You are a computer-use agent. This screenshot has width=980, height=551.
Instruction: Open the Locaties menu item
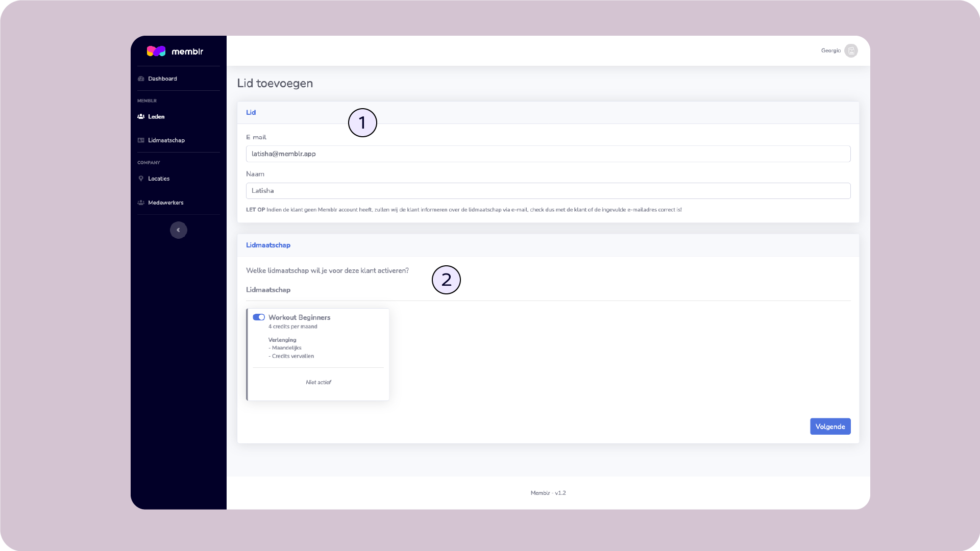click(x=159, y=179)
